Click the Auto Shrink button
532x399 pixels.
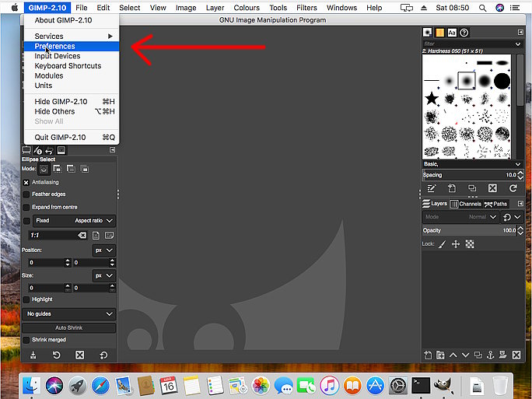(69, 327)
